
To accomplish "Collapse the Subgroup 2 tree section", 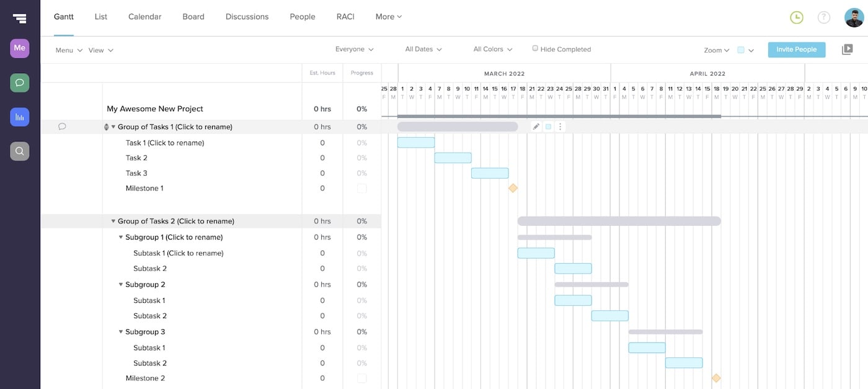I will 121,284.
